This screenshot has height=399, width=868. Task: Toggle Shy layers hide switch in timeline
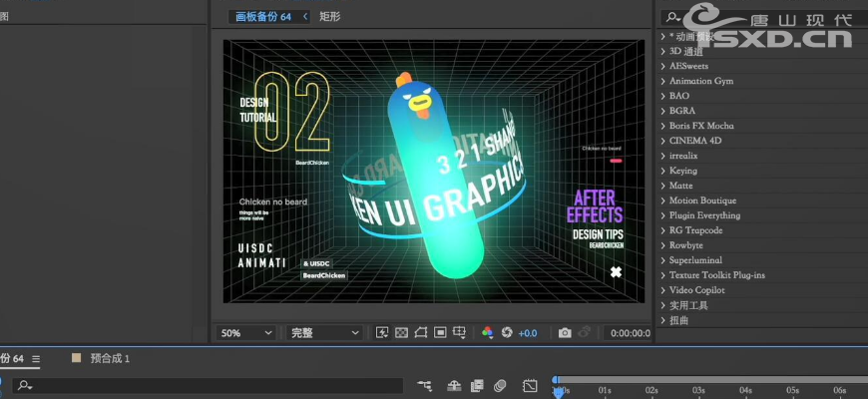tap(454, 386)
